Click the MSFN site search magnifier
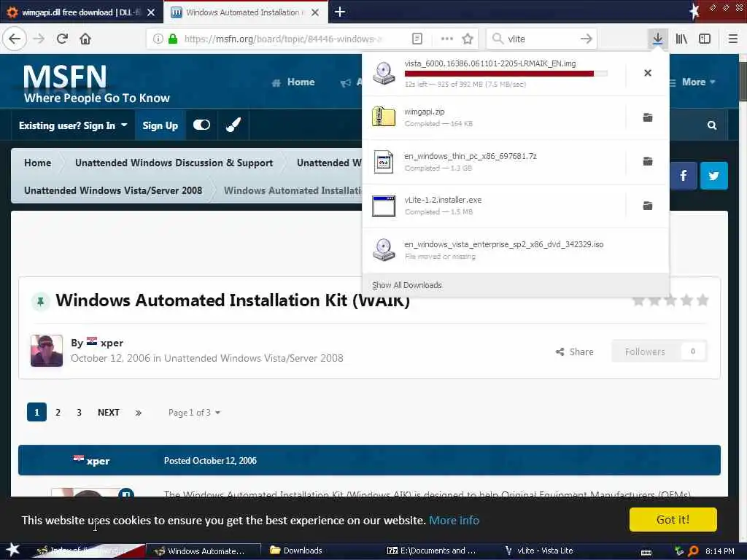Viewport: 747px width, 560px height. pyautogui.click(x=712, y=125)
